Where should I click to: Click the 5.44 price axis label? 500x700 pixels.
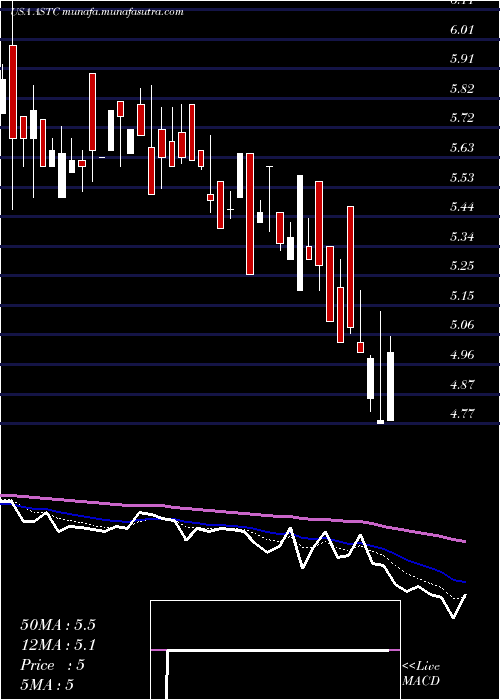pyautogui.click(x=462, y=207)
